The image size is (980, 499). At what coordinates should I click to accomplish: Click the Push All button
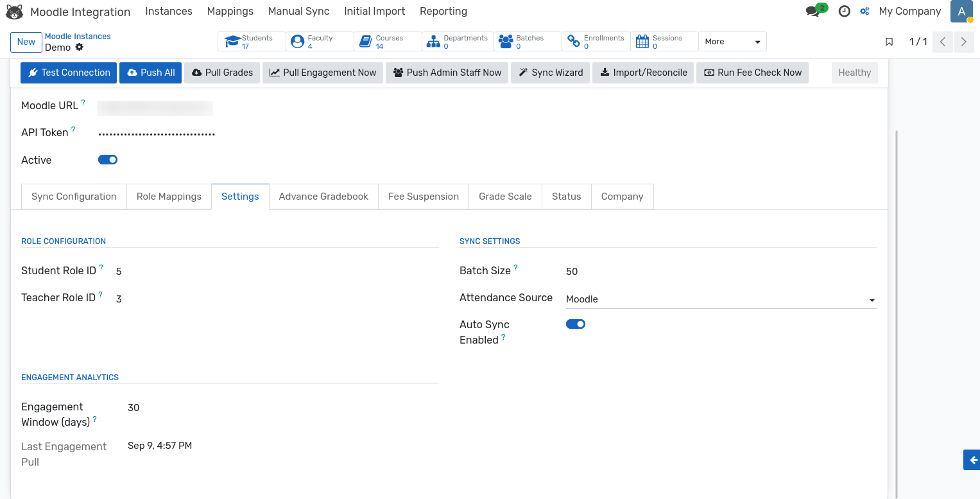pos(151,73)
